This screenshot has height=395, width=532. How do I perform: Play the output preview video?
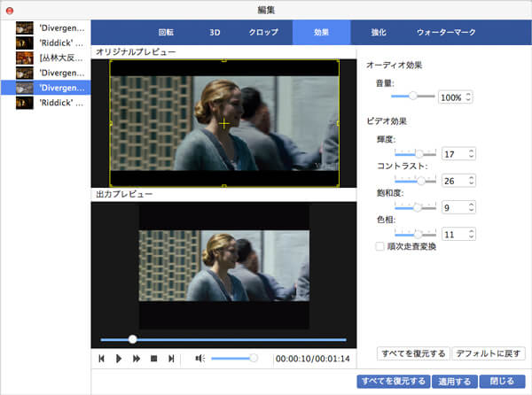pos(119,359)
